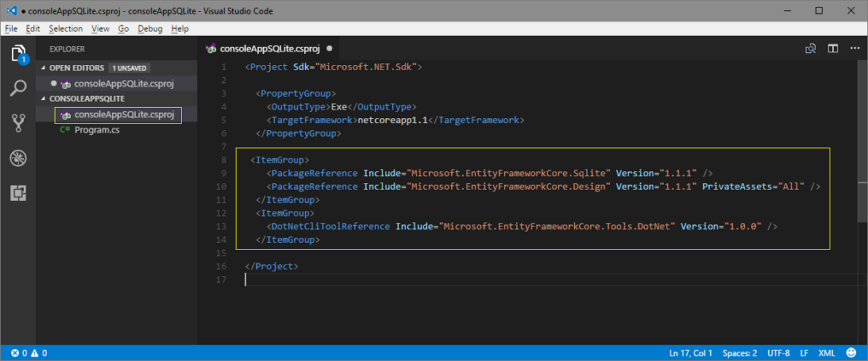Viewport: 868px width, 361px height.
Task: Click unsaved dot beside open editor consoleAppSQLite.csproj
Action: point(54,84)
